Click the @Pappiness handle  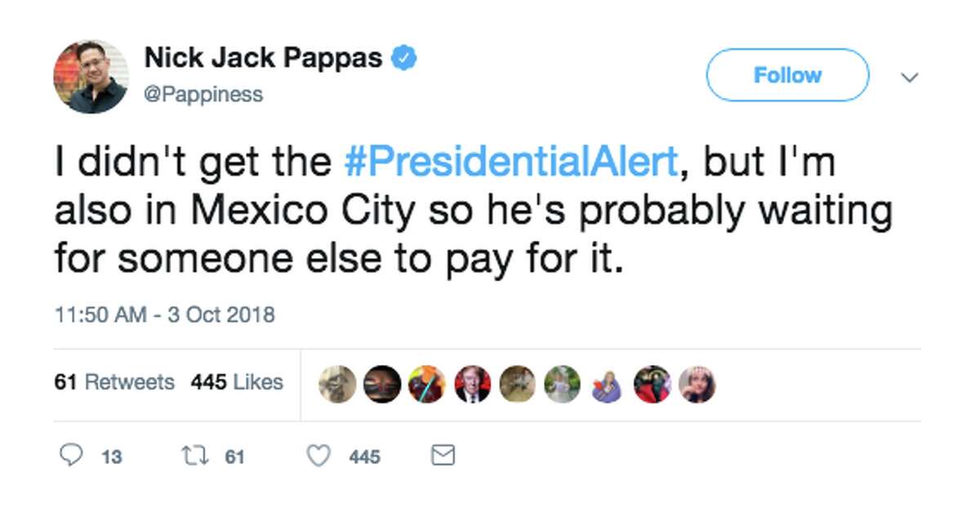pyautogui.click(x=204, y=95)
